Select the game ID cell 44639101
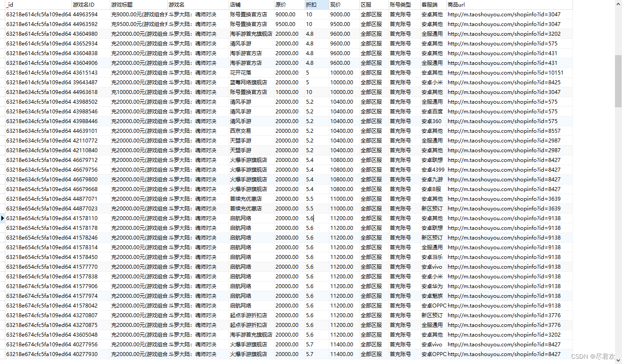Image resolution: width=622 pixels, height=364 pixels. point(90,131)
